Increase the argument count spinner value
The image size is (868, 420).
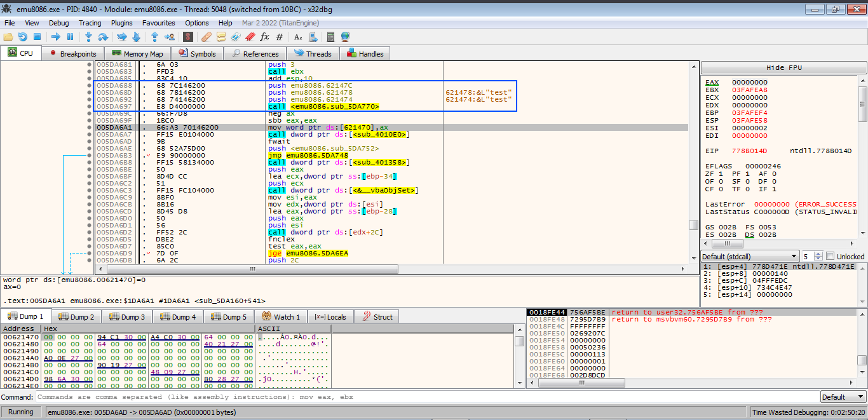click(817, 254)
